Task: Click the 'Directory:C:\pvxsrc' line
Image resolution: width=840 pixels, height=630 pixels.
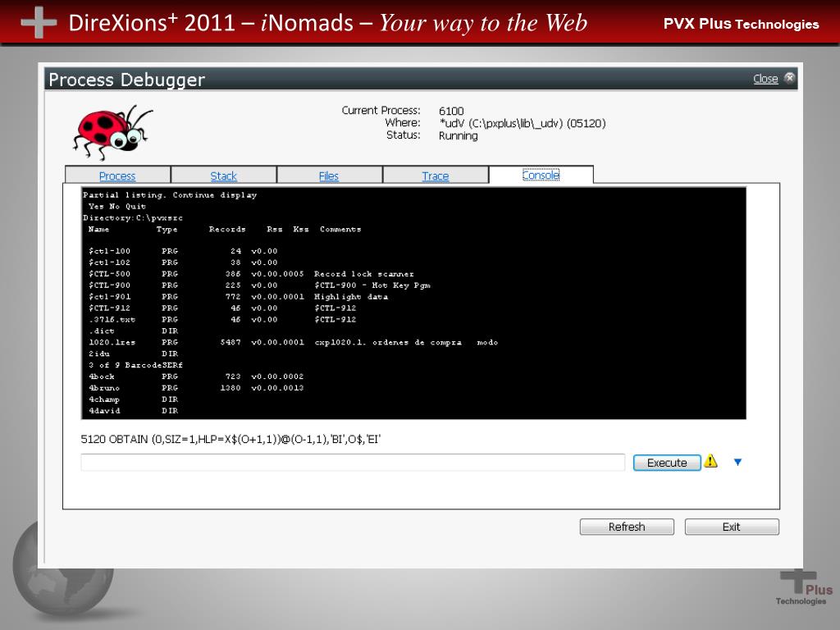Action: pos(133,218)
